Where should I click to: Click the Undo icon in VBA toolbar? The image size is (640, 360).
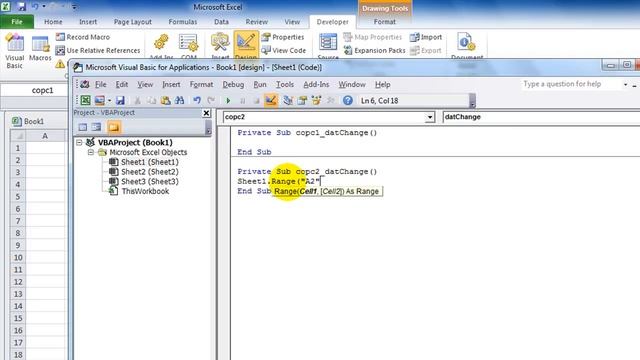(x=197, y=100)
